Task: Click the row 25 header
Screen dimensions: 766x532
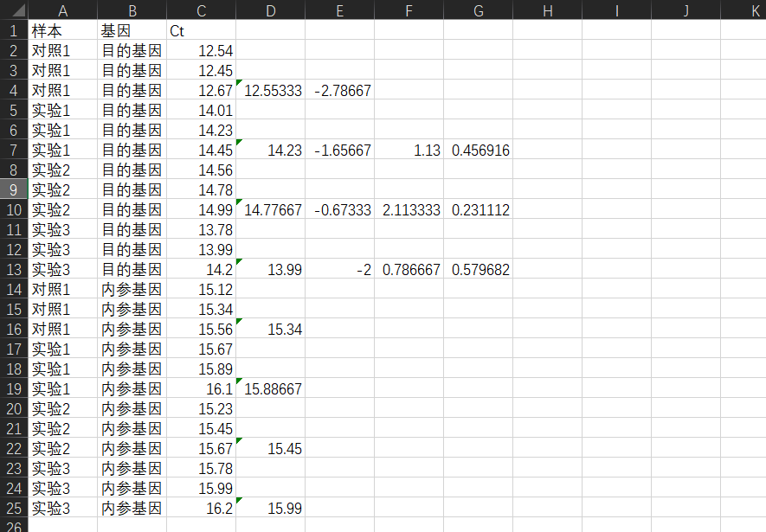Action: pyautogui.click(x=13, y=508)
